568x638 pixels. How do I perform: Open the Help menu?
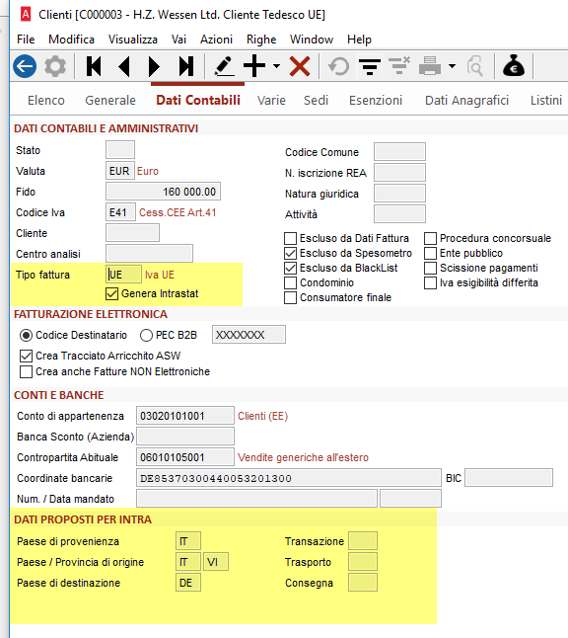click(x=359, y=39)
